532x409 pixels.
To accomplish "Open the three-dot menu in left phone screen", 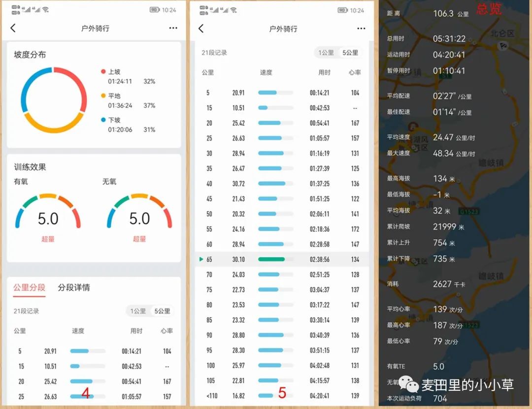I will 173,28.
